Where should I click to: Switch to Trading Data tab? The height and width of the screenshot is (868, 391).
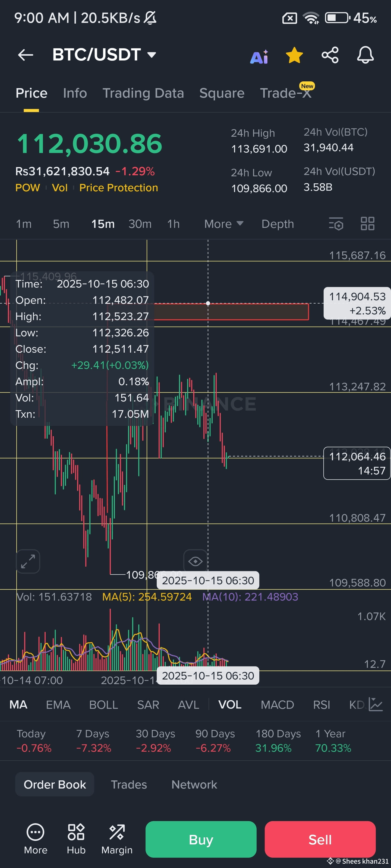coord(143,93)
